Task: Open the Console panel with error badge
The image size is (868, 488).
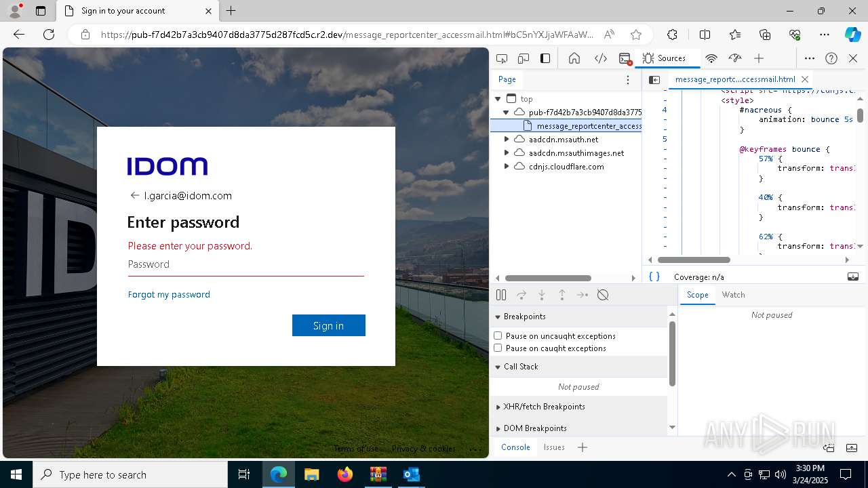Action: click(625, 59)
